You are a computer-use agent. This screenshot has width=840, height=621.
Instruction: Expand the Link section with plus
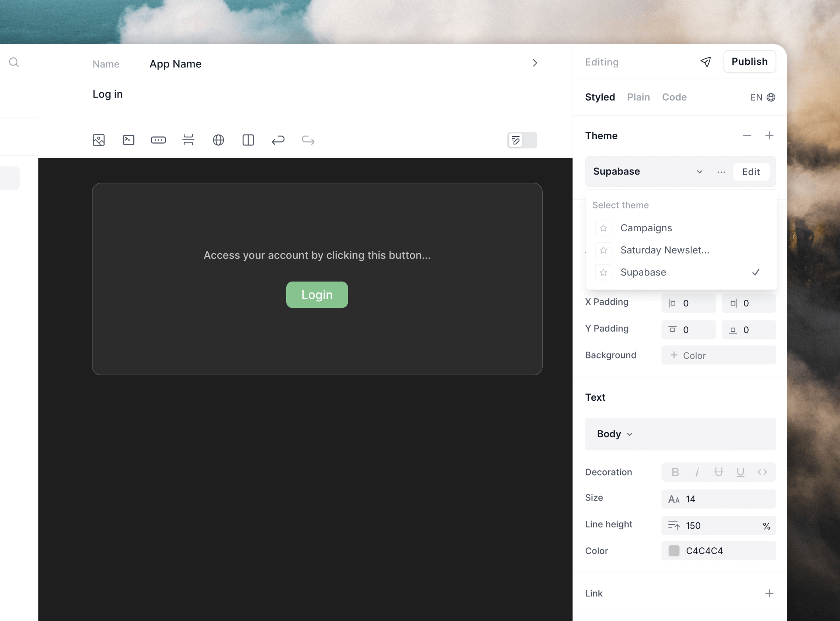[x=769, y=593]
